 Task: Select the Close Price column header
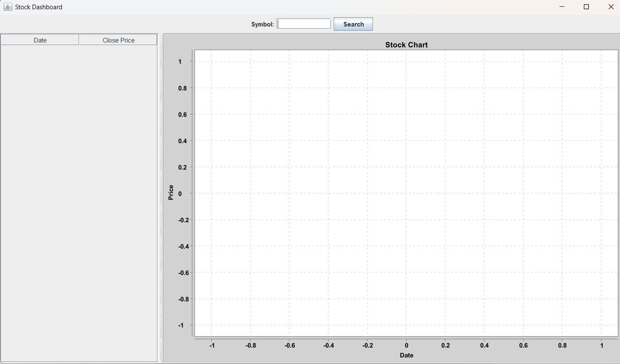click(x=118, y=40)
